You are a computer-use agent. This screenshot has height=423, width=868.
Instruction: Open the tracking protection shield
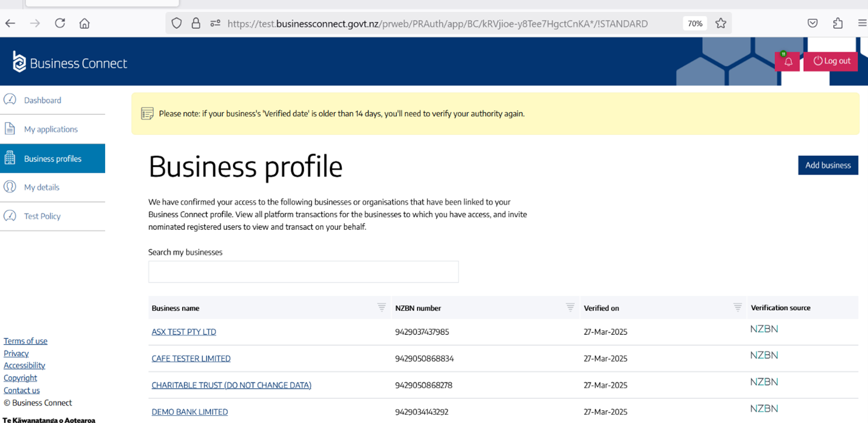(x=176, y=23)
